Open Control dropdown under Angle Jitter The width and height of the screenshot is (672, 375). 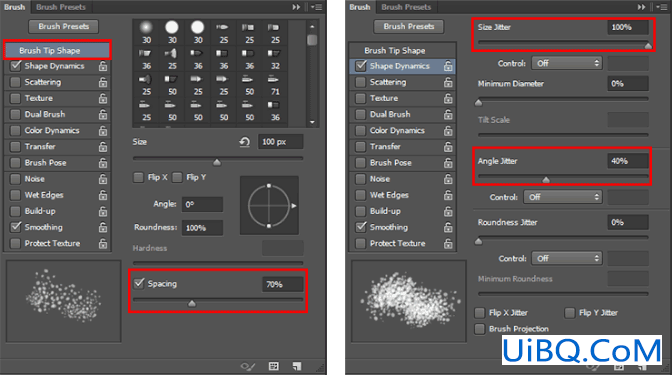(563, 197)
